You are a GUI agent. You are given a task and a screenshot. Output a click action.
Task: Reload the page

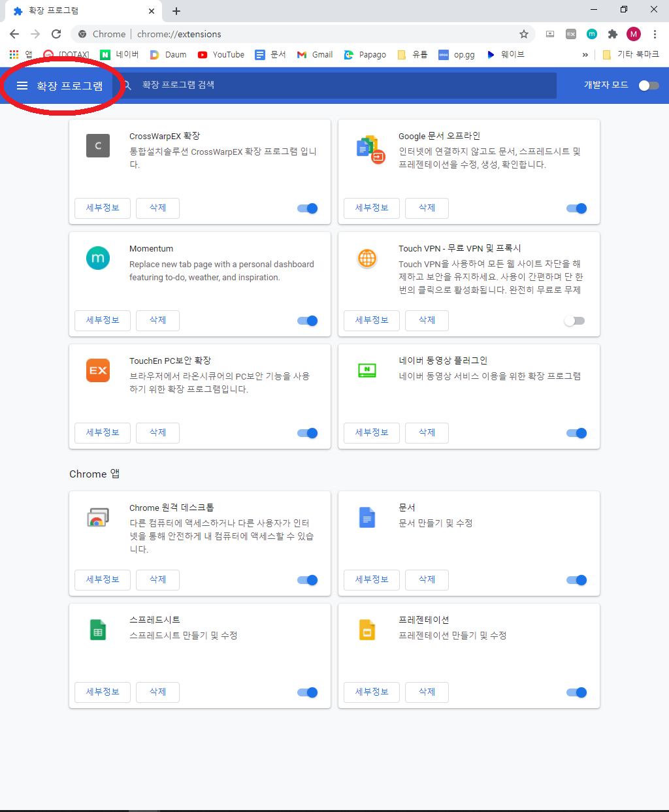coord(56,34)
